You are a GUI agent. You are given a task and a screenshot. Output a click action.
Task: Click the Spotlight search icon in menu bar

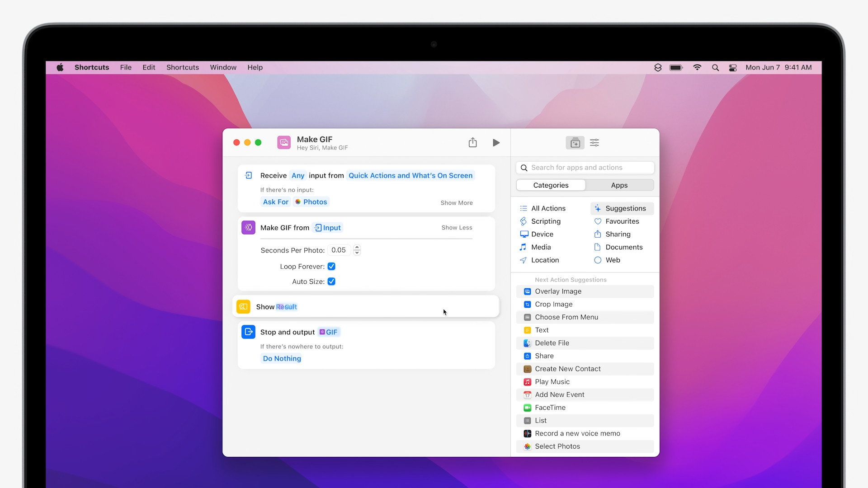click(715, 67)
